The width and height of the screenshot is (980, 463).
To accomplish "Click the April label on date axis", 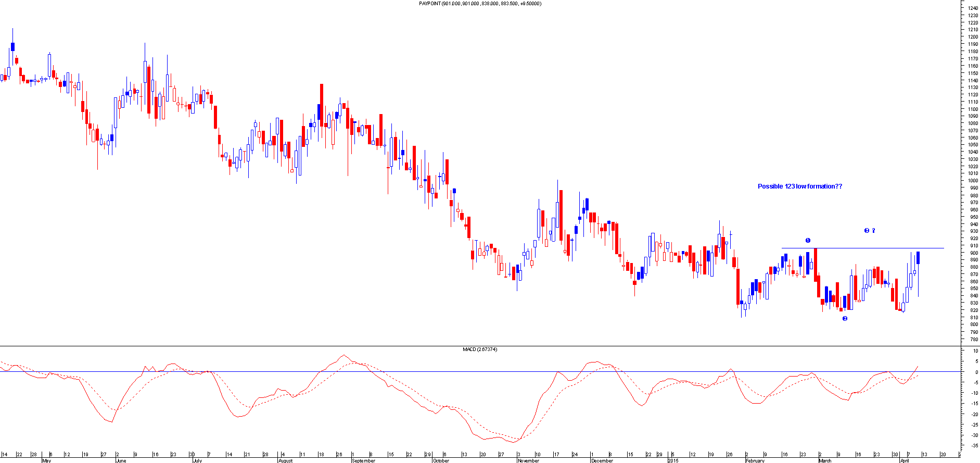I will [x=905, y=460].
